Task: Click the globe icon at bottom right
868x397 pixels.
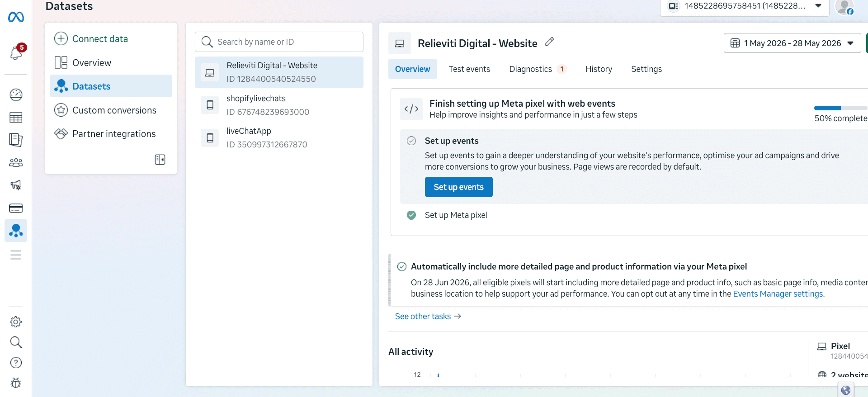Action: click(x=846, y=390)
